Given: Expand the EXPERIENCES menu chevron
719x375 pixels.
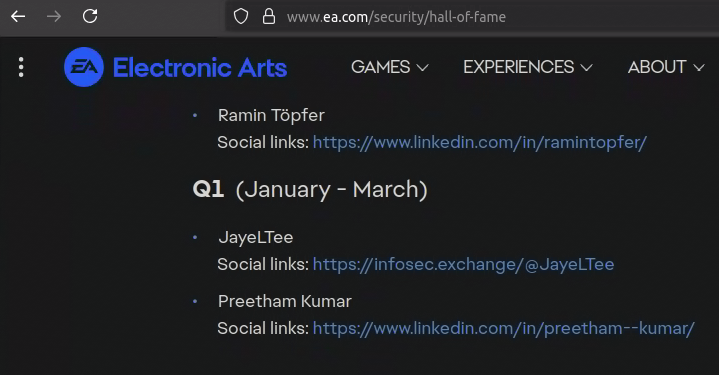Looking at the screenshot, I should (x=586, y=68).
